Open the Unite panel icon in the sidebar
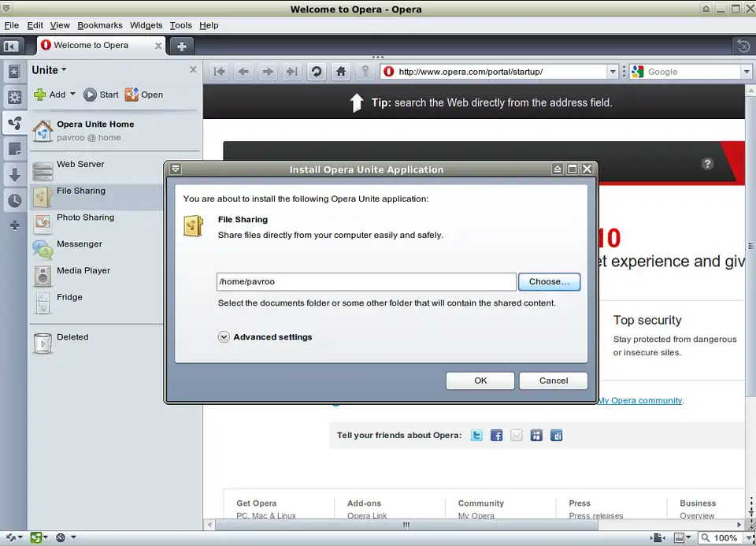This screenshot has width=756, height=546. click(x=14, y=122)
